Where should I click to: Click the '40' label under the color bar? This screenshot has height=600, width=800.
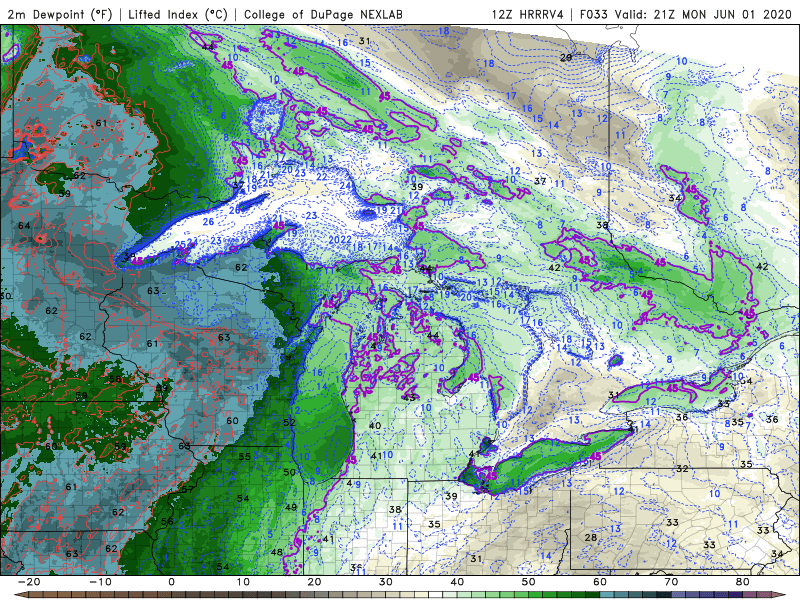click(x=457, y=582)
